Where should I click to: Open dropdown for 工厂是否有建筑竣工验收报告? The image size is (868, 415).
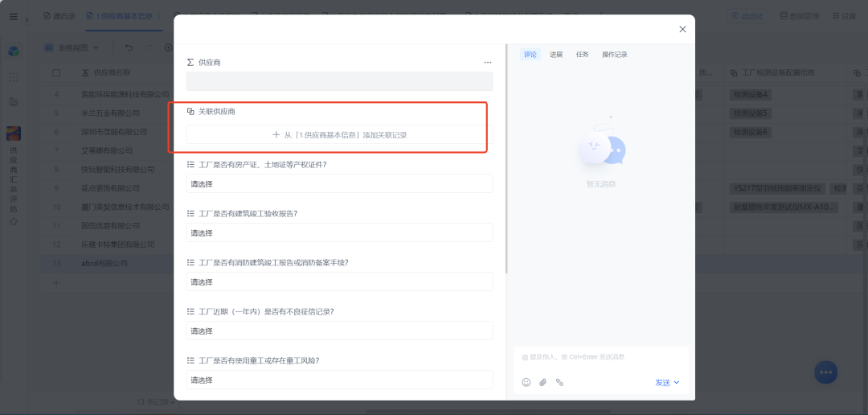pos(339,232)
